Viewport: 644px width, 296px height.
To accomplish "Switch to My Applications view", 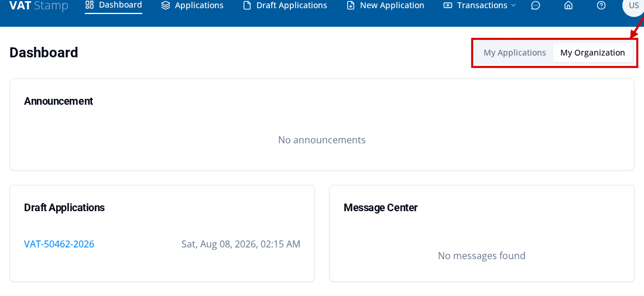I will coord(515,53).
